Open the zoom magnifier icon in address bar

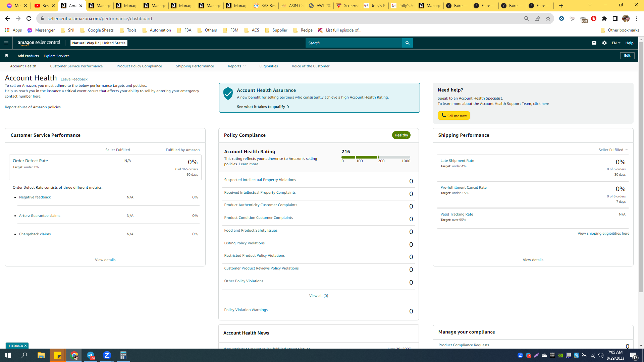[x=527, y=18]
